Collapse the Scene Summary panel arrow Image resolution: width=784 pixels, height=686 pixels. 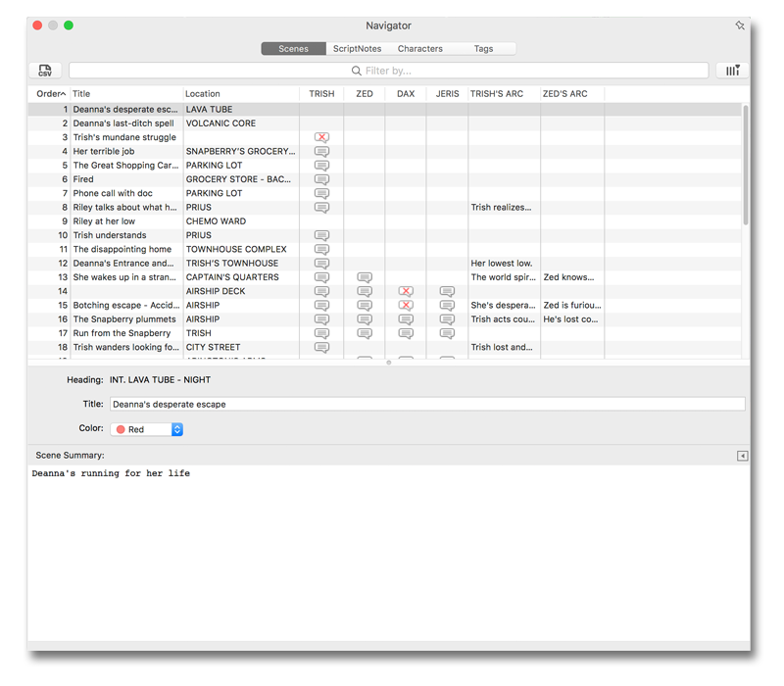click(742, 456)
